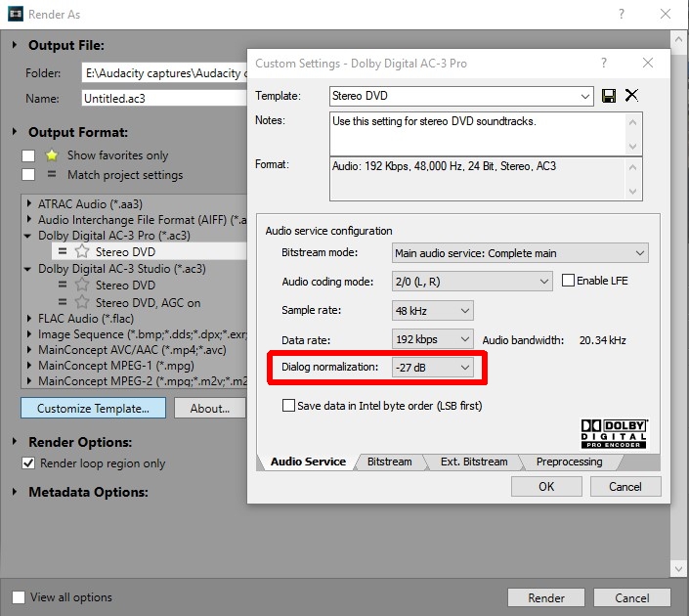
Task: Switch to the Preprocessing tab
Action: [569, 462]
